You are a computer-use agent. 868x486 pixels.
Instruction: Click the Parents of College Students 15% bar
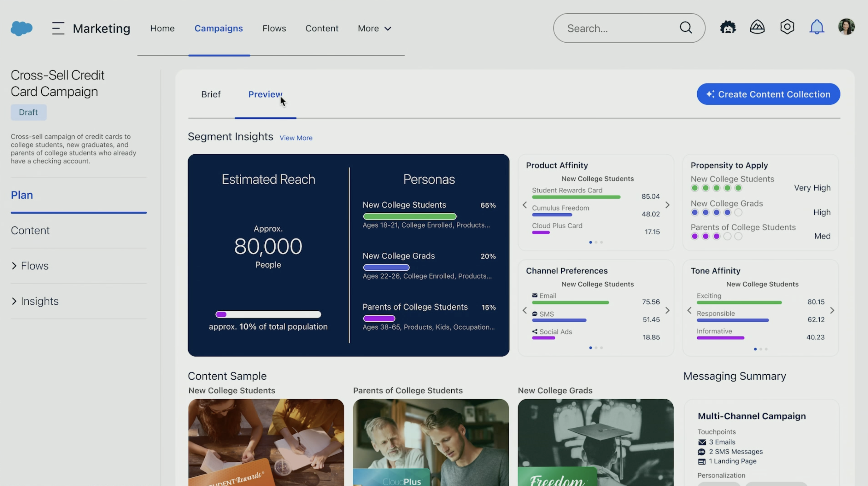tap(379, 318)
